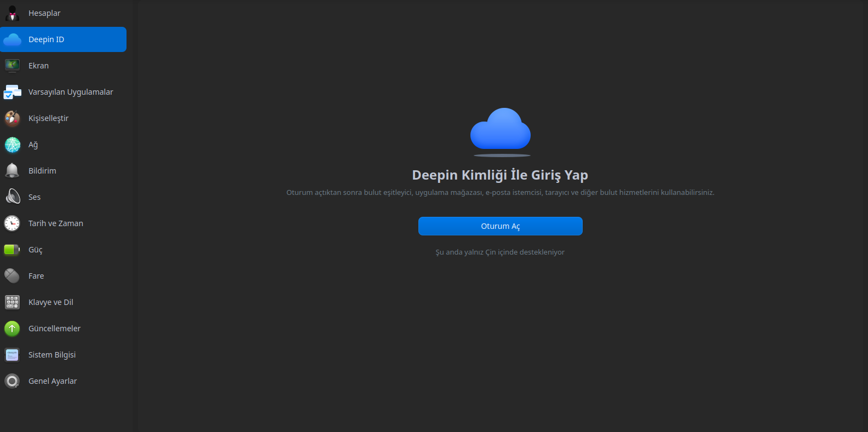
Task: Open Genel Ayarlar general settings
Action: 64,381
